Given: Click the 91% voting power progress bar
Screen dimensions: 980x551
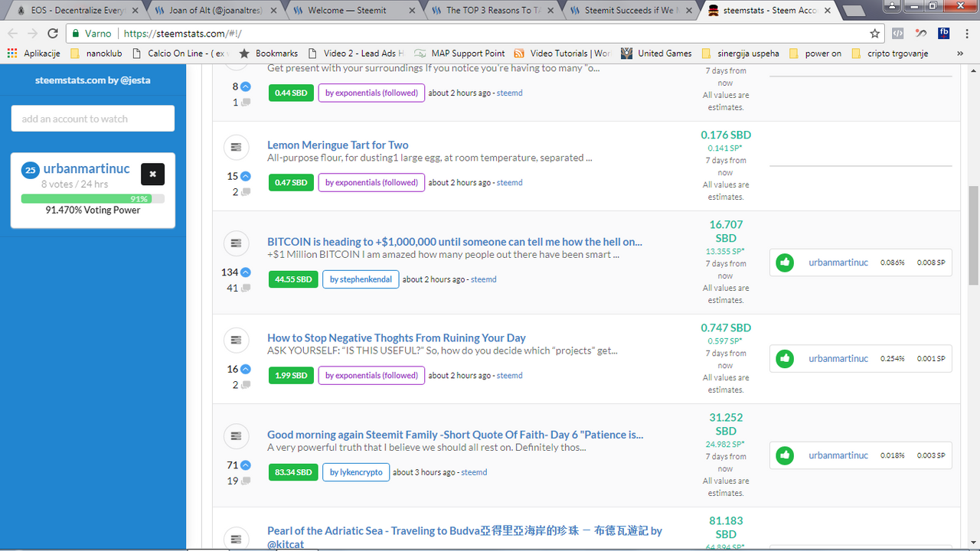Looking at the screenshot, I should [93, 198].
